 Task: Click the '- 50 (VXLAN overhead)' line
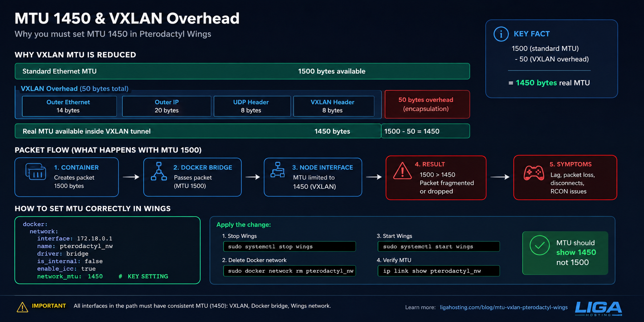[x=551, y=59]
